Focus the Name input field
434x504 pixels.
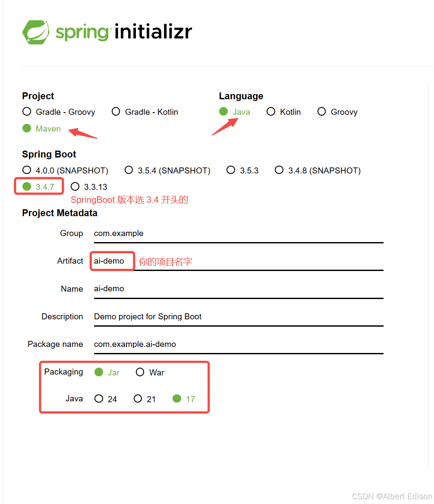tap(239, 289)
